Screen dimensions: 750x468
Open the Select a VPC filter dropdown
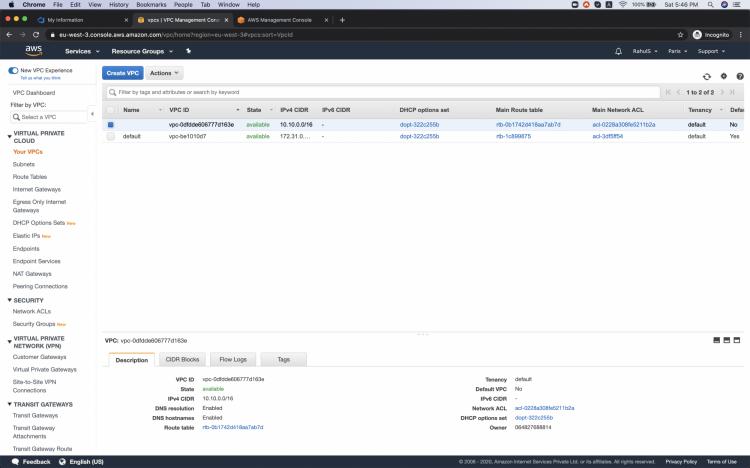click(42, 117)
